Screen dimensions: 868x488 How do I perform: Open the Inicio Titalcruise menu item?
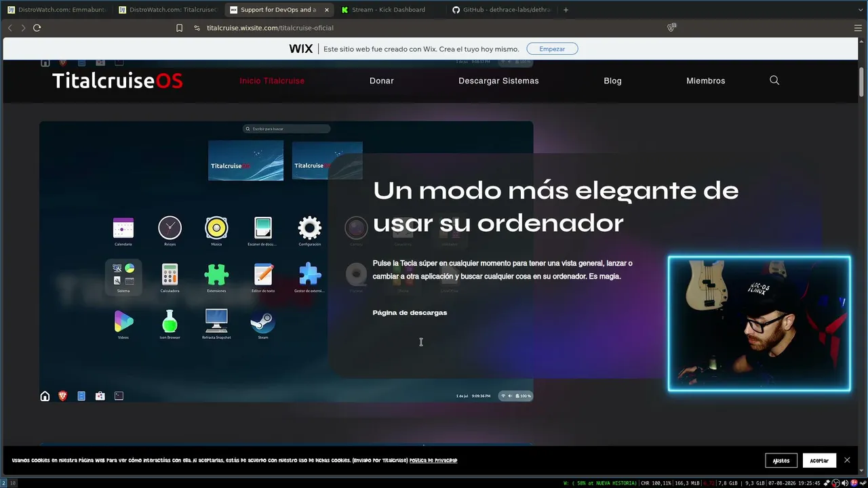[x=272, y=81]
